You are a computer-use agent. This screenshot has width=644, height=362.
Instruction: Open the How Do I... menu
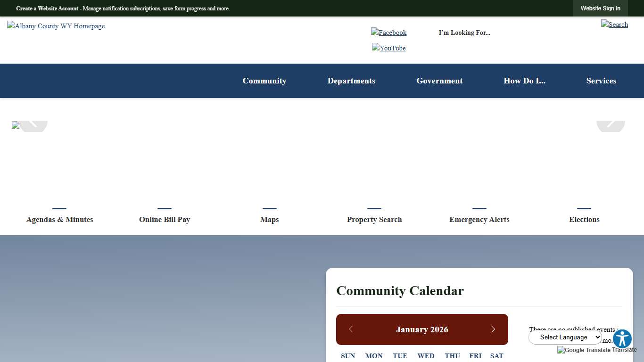[x=524, y=81]
